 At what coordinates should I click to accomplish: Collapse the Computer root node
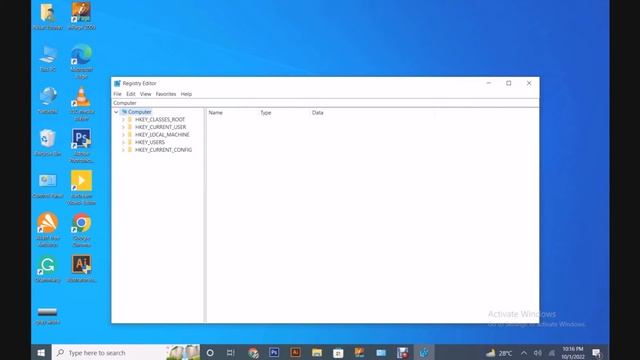click(x=116, y=112)
